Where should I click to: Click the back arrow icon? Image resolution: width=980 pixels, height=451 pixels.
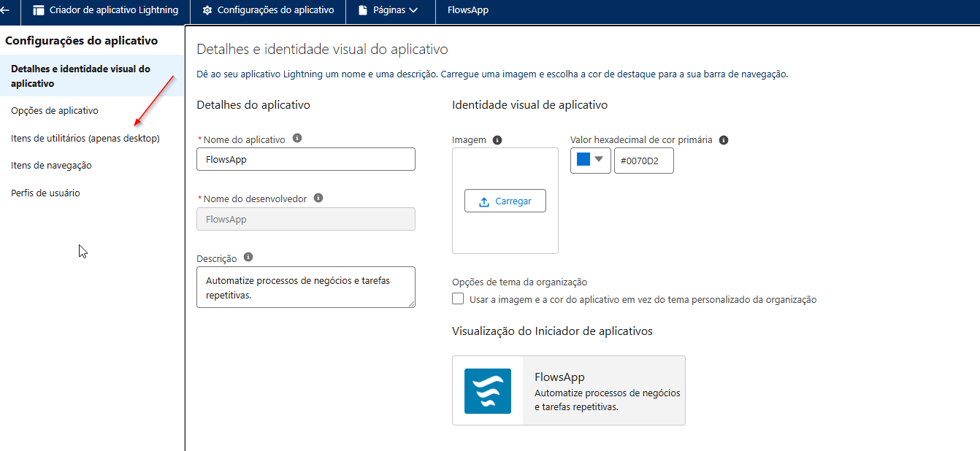click(5, 10)
